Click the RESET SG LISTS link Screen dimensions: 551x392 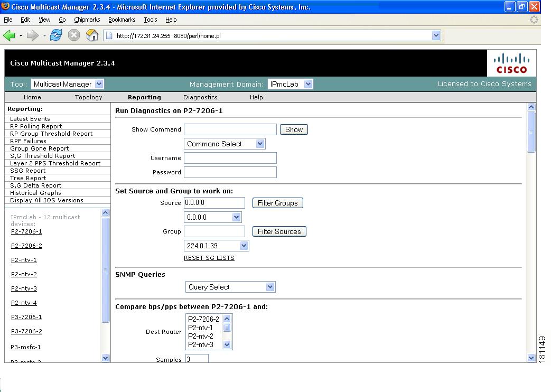click(209, 258)
